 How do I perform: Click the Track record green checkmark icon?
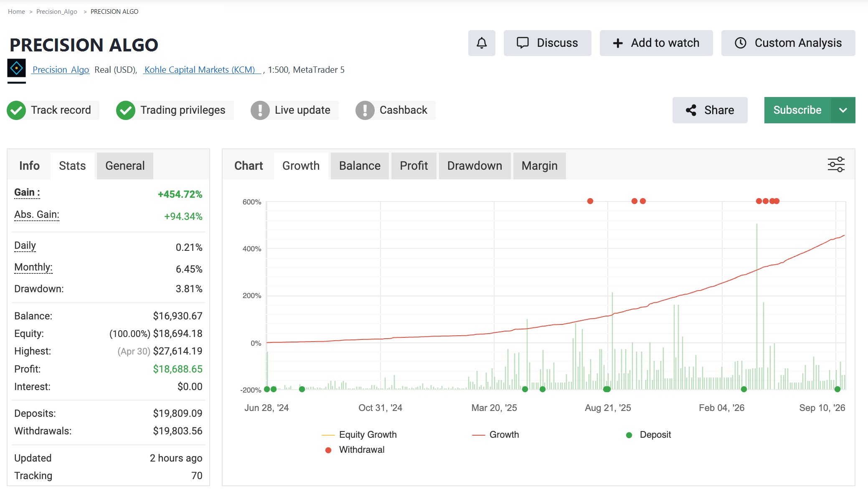click(17, 110)
